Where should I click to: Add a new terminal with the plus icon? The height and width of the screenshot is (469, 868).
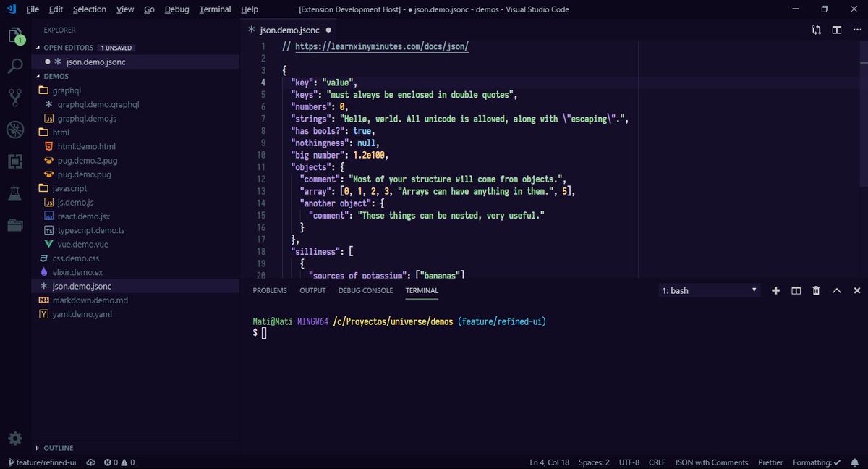[x=775, y=290]
